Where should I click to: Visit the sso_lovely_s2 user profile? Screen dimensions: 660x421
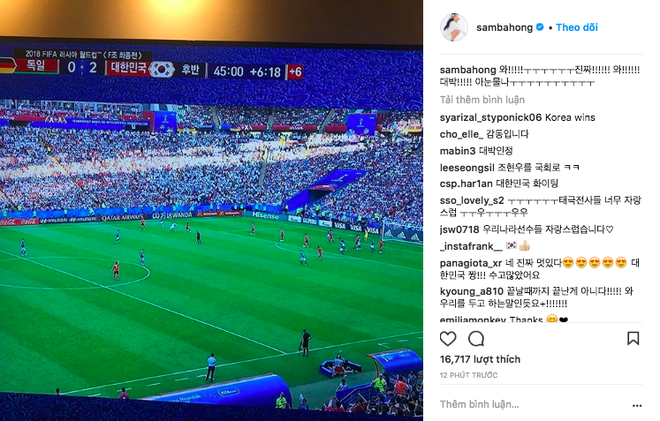[472, 200]
